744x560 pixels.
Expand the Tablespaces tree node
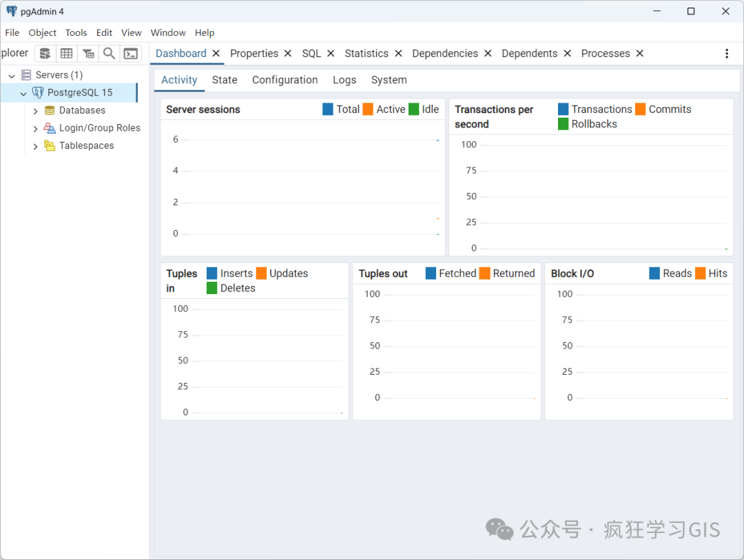35,146
